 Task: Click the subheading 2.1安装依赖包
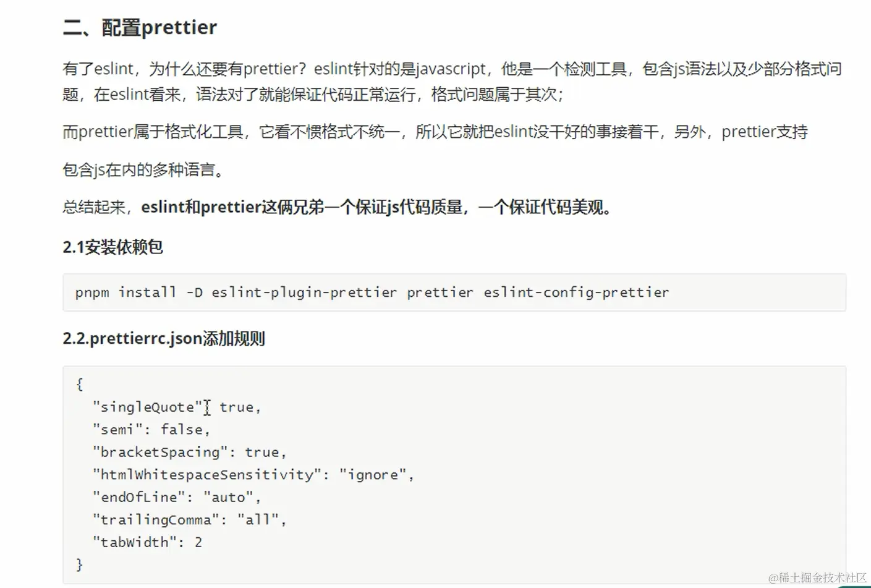click(x=113, y=247)
